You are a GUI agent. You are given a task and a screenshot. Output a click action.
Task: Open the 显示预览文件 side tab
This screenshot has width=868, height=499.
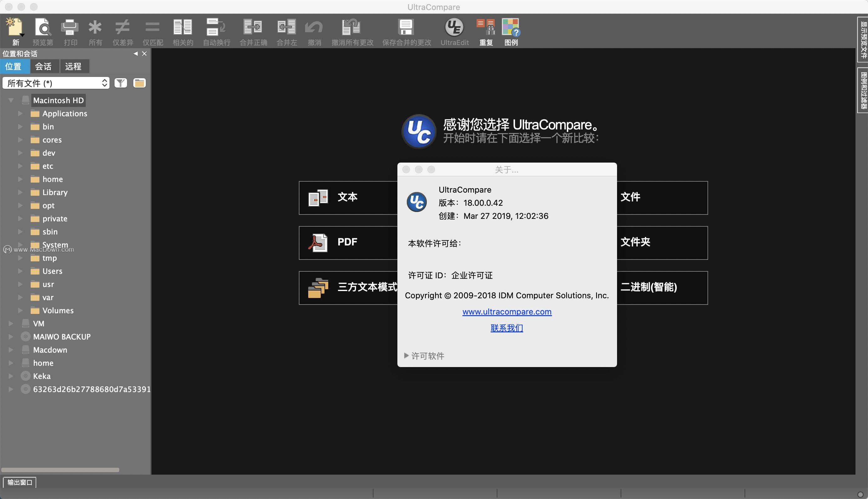point(863,39)
